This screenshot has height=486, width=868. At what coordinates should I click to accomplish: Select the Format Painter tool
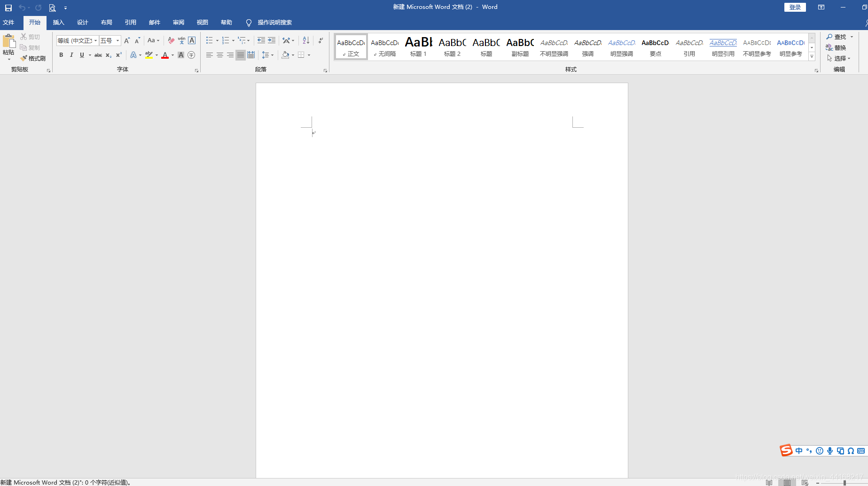pos(33,58)
